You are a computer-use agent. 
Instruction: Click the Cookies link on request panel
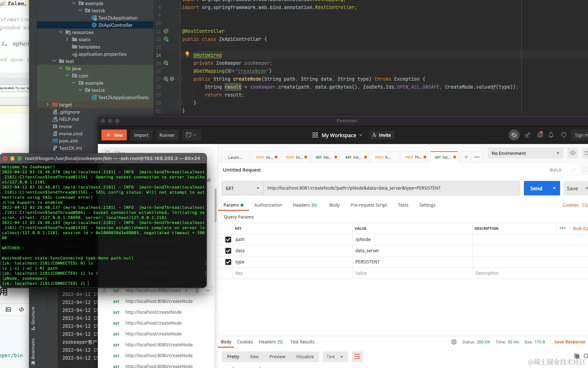point(571,205)
